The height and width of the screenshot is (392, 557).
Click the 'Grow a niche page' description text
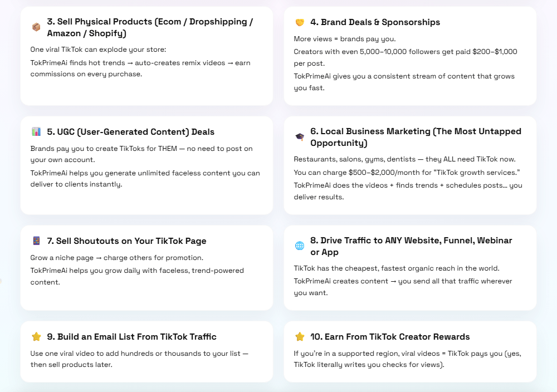117,258
